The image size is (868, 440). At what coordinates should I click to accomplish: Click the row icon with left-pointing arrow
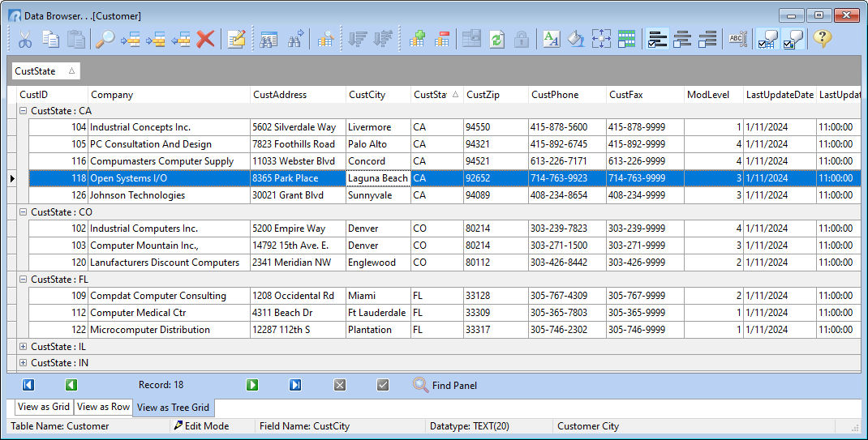pos(181,39)
